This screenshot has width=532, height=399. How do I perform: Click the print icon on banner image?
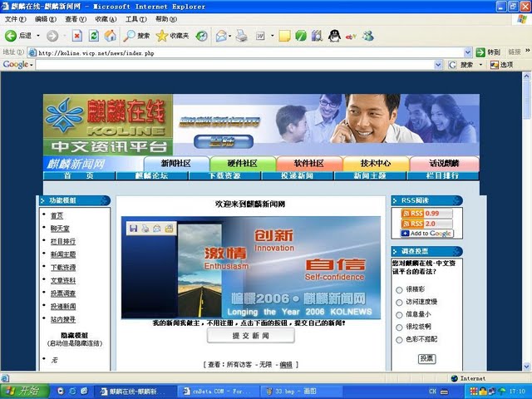pos(145,229)
